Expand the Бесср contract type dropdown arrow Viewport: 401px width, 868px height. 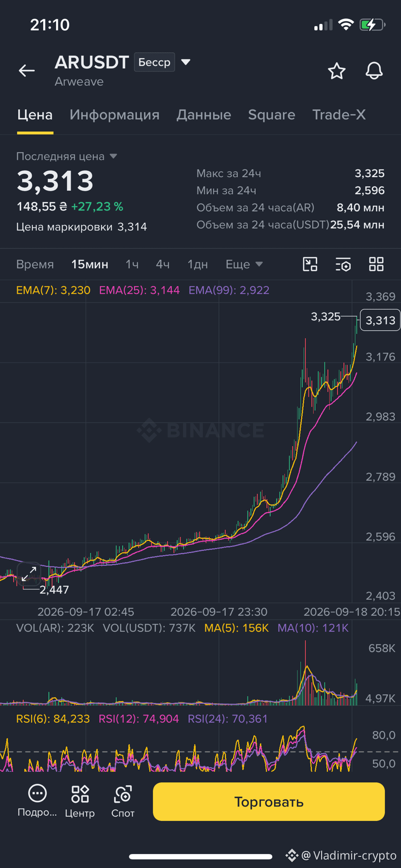point(185,62)
